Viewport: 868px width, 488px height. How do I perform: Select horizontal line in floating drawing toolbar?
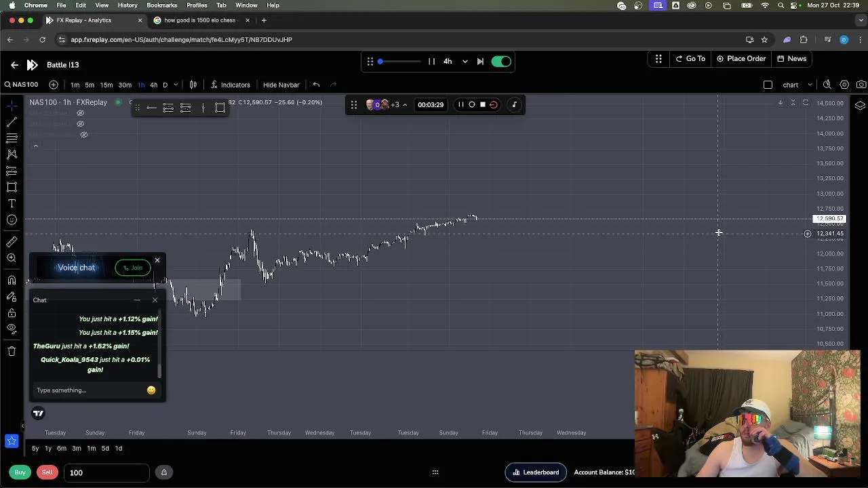click(151, 108)
